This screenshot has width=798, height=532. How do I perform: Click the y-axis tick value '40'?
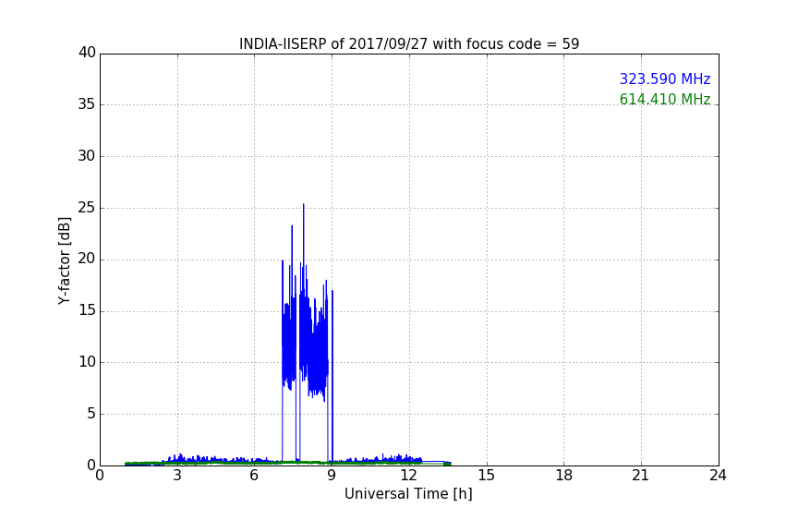coord(87,53)
